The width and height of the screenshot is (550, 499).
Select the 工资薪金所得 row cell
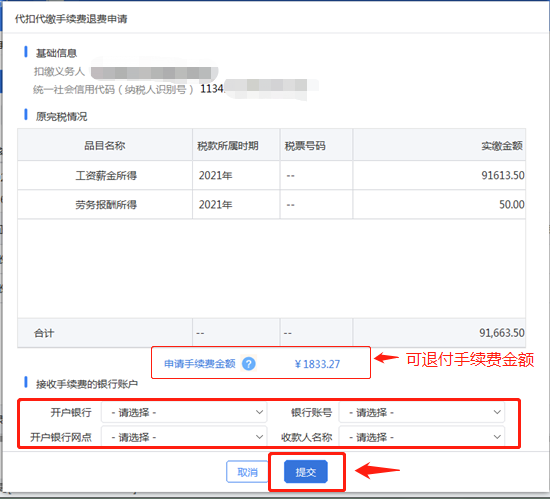click(x=106, y=175)
